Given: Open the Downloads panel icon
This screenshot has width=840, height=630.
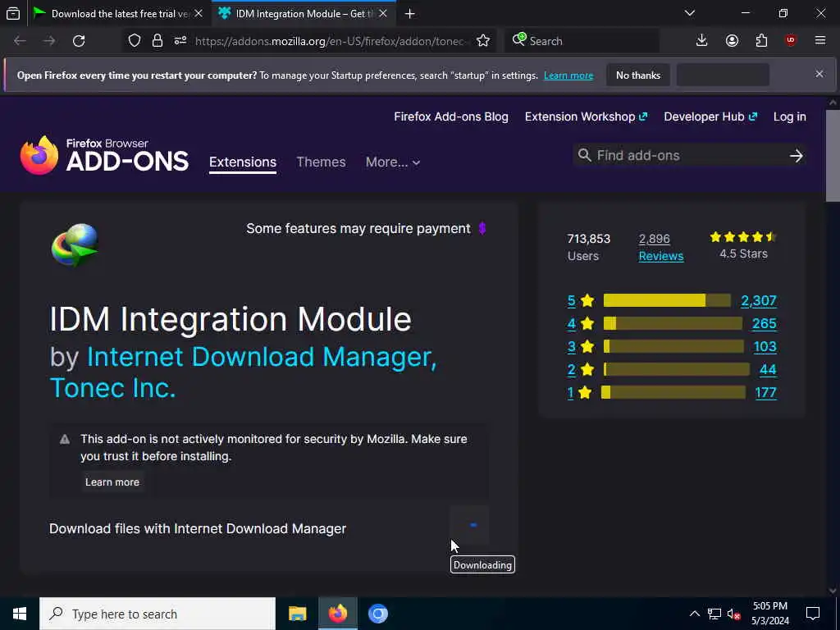Looking at the screenshot, I should (702, 41).
